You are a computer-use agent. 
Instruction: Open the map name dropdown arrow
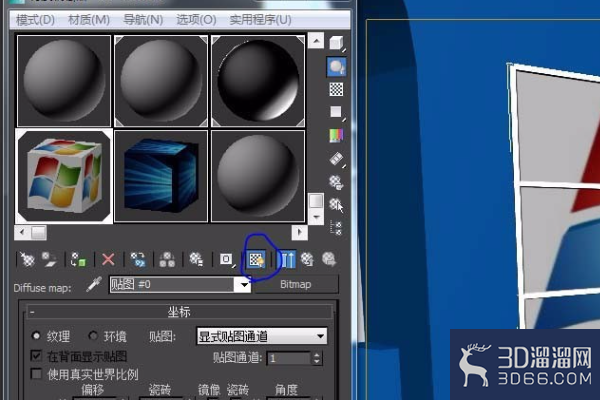point(243,284)
